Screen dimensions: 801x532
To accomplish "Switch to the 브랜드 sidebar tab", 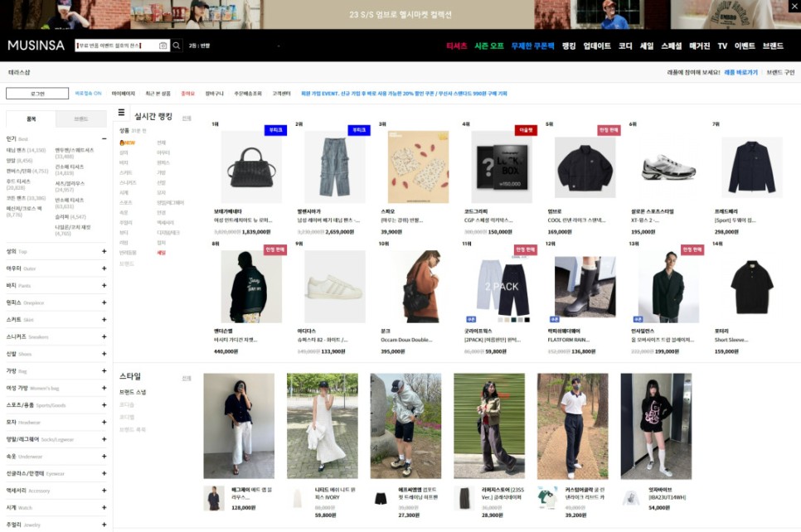I will 81,119.
